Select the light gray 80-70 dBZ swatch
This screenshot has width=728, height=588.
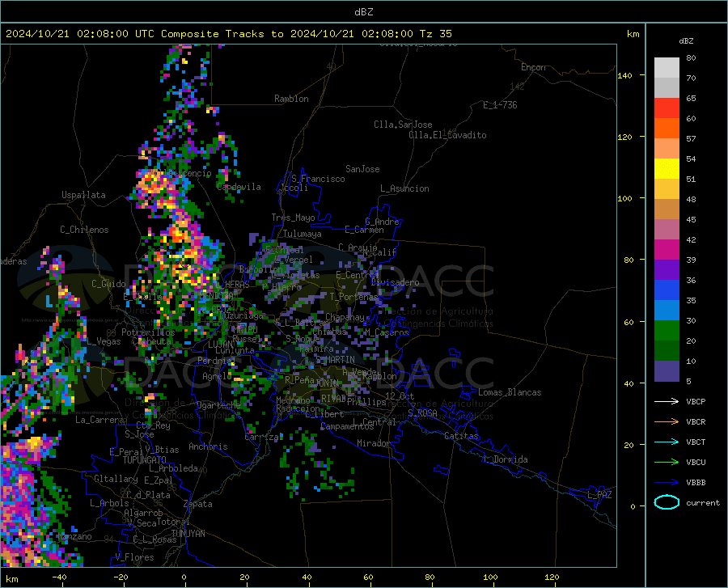pyautogui.click(x=667, y=68)
